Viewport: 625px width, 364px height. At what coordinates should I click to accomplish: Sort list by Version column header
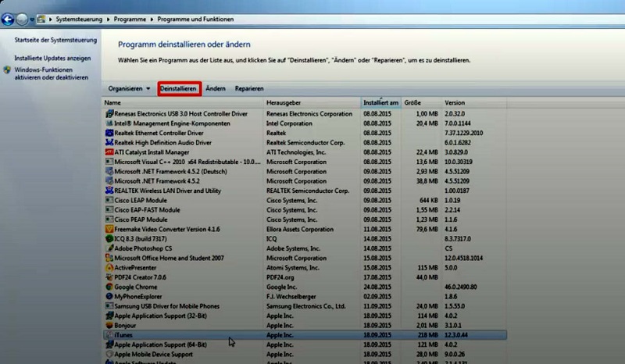coord(475,103)
